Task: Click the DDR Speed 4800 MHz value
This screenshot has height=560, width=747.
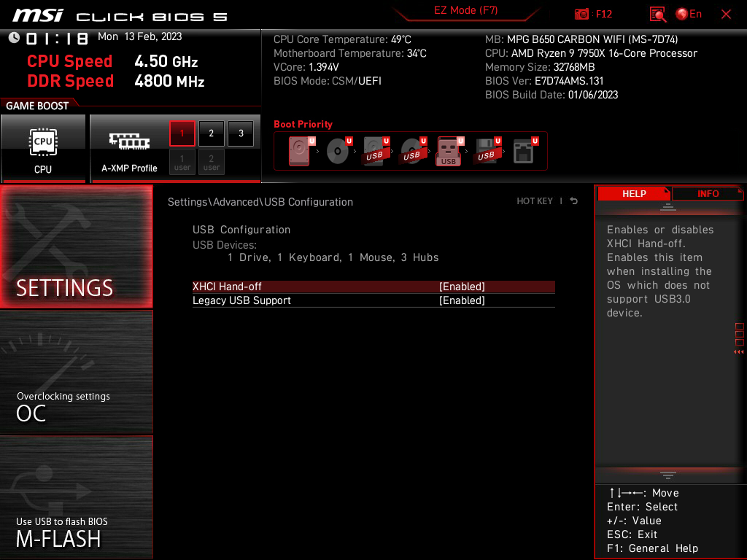Action: click(169, 81)
